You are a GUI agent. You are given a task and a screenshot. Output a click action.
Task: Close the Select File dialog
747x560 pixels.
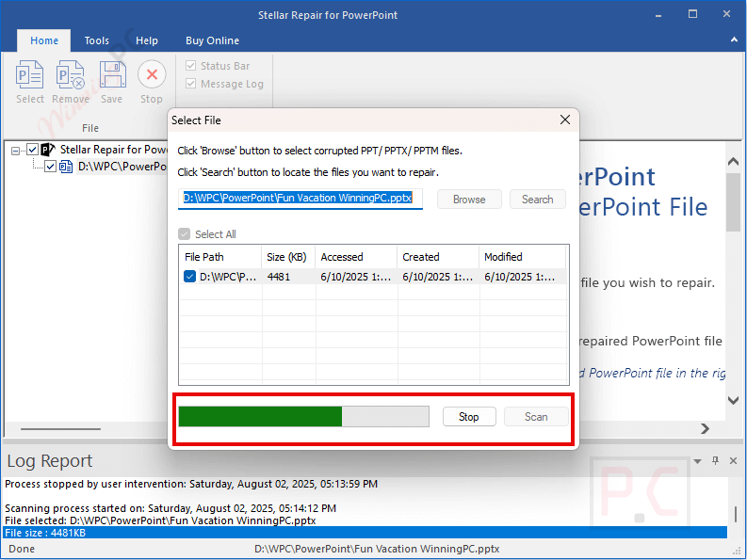click(565, 120)
